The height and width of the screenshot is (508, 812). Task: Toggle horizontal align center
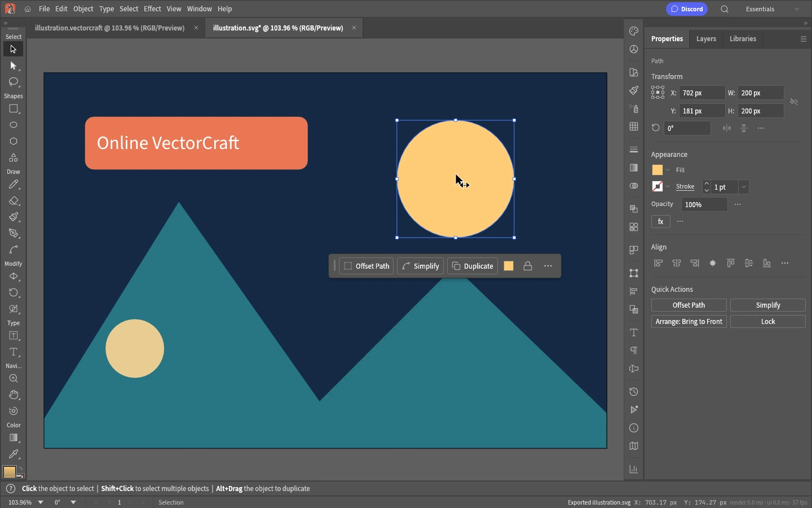(677, 263)
